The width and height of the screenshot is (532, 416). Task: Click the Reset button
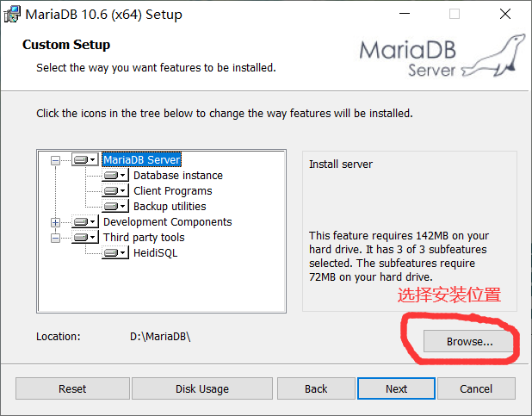[x=72, y=388]
